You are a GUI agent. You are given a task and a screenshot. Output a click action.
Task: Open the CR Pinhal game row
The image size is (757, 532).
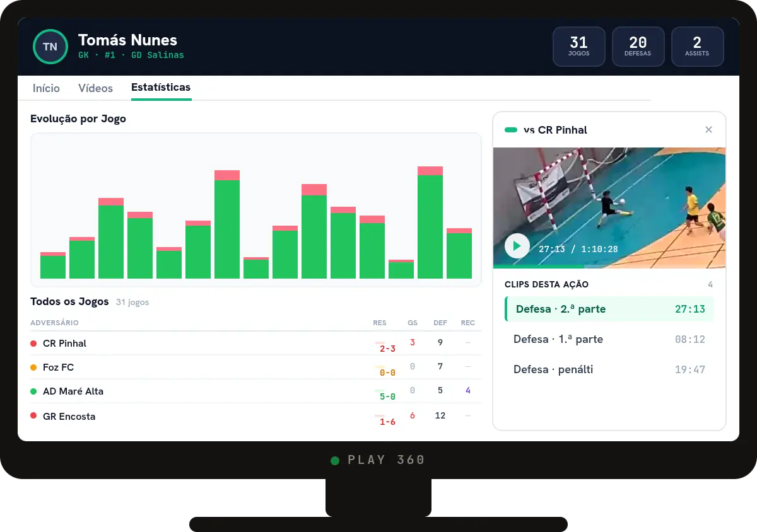coord(256,344)
